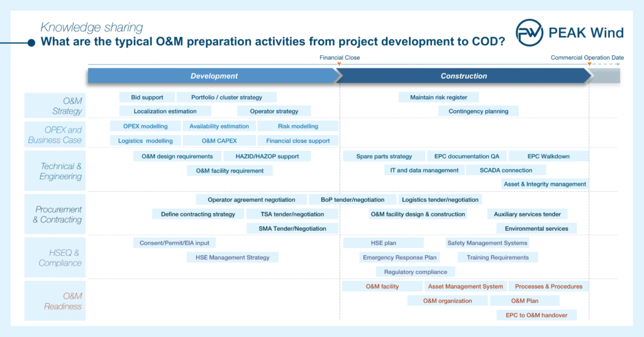Click SMA Tender/Negotiation box

pos(292,228)
